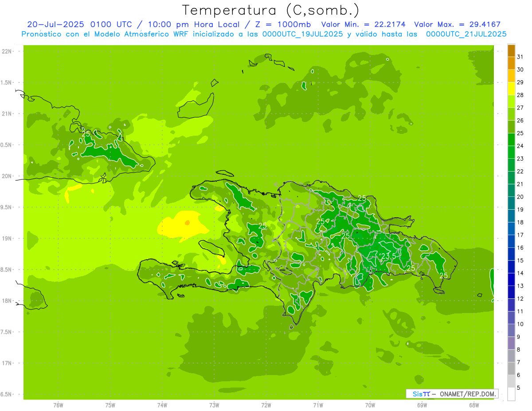Click the "12" colorbar value
Screen dimensions: 532x411
[x=520, y=299]
